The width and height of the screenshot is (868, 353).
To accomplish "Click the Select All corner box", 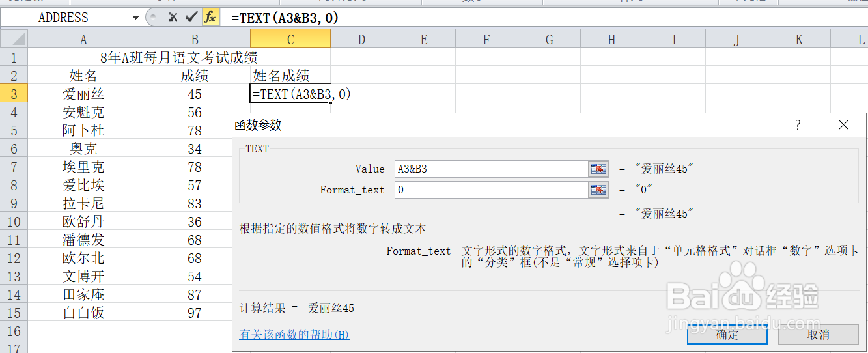I will click(14, 40).
